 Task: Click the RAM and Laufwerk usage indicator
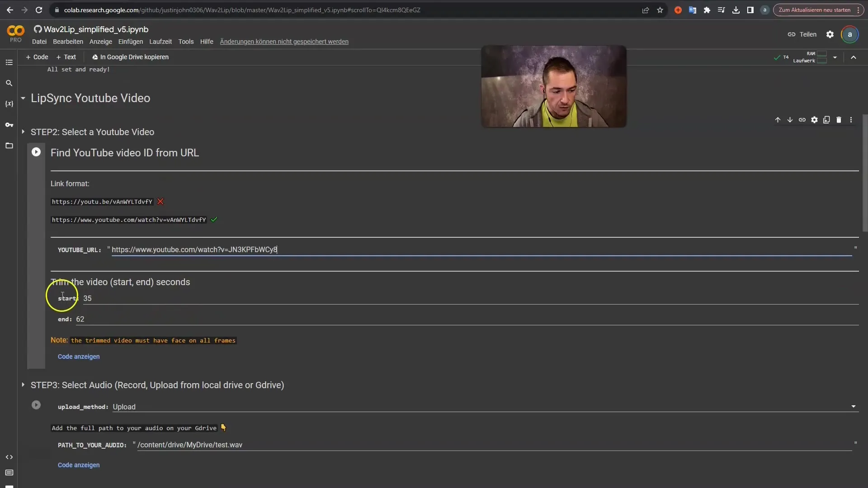810,57
